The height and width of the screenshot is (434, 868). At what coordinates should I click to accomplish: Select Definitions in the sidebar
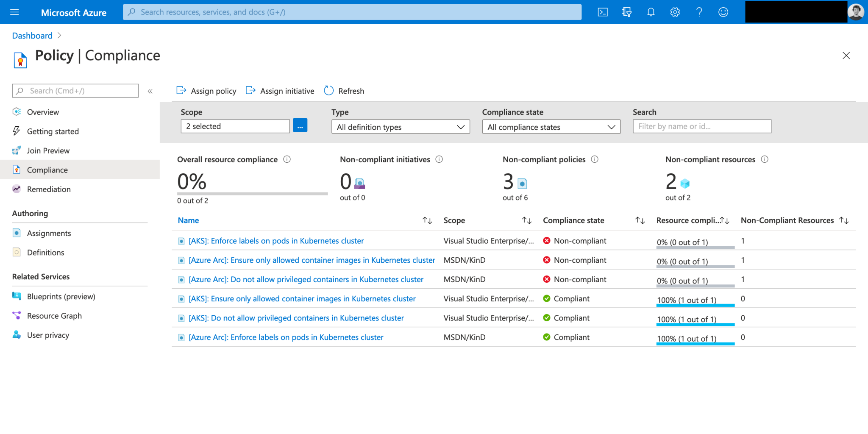pyautogui.click(x=45, y=252)
